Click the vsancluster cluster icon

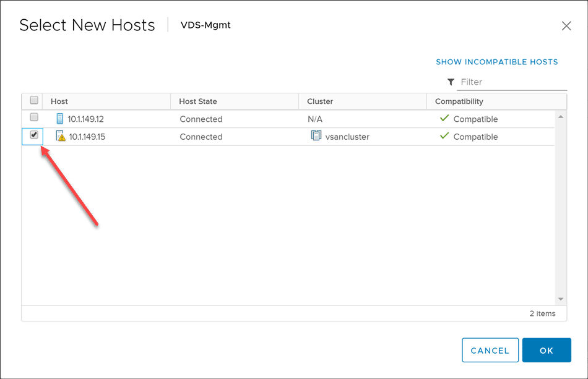coord(316,136)
